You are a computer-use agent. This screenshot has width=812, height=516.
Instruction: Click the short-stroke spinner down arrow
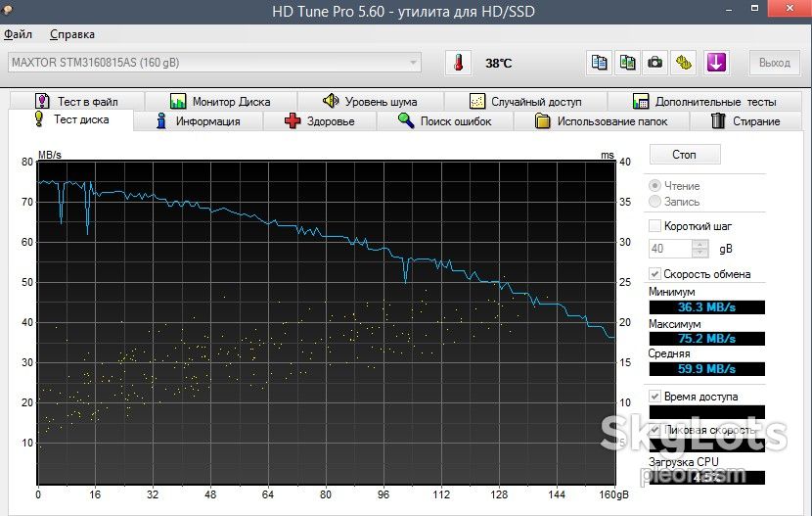point(700,254)
